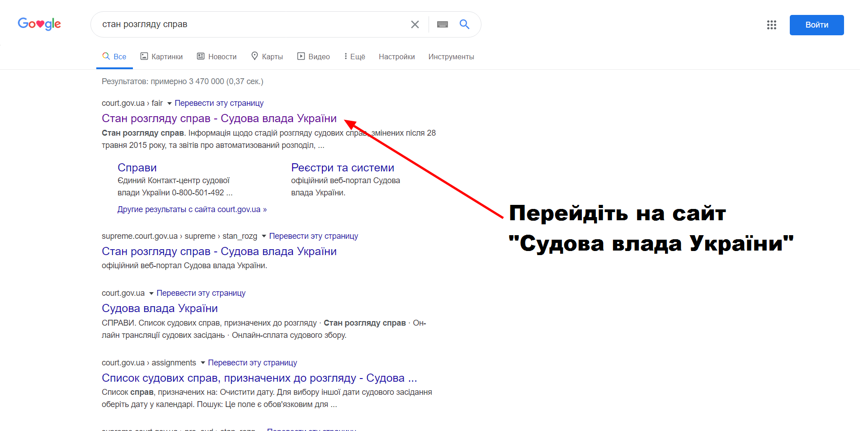Click the blue magnifier search icon
The height and width of the screenshot is (431, 868).
464,24
